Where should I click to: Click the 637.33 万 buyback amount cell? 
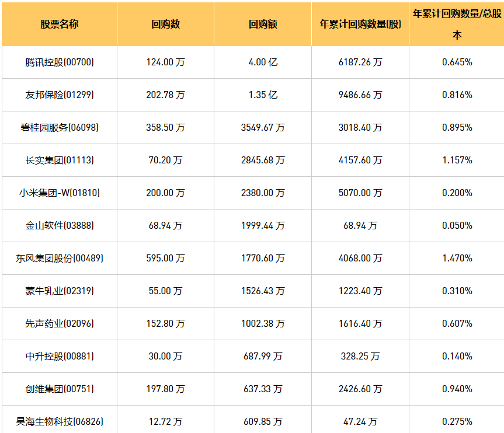coord(263,389)
